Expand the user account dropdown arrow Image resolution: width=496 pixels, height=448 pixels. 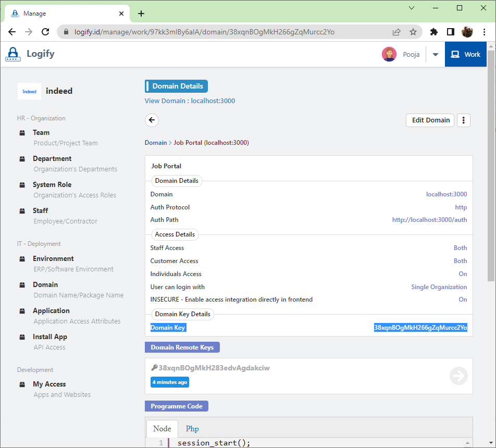point(436,54)
